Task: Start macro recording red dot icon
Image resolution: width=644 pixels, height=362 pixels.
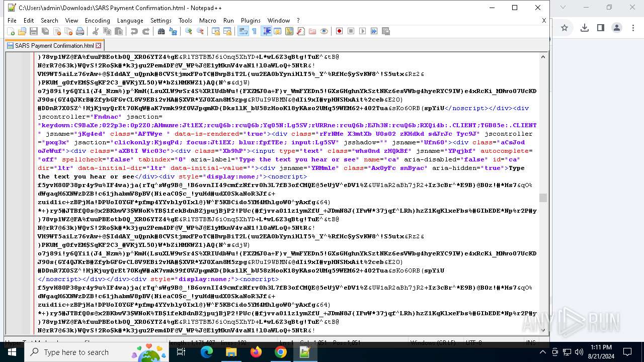Action: coord(340,31)
